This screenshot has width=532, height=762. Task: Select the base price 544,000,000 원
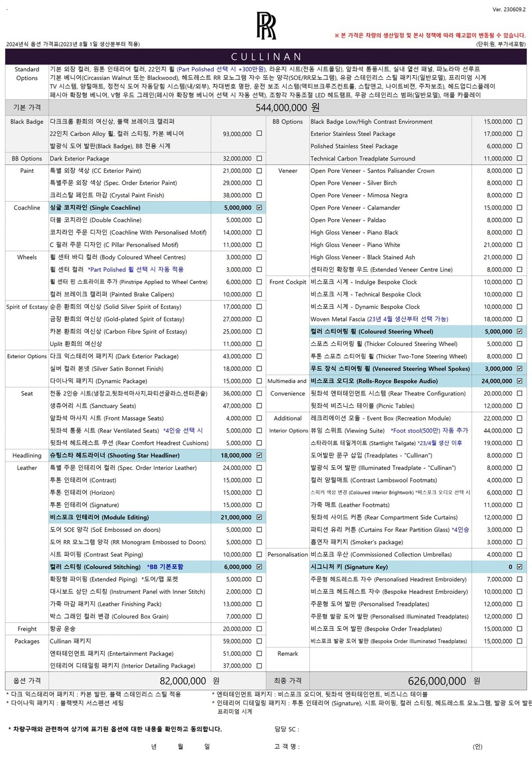pos(288,107)
